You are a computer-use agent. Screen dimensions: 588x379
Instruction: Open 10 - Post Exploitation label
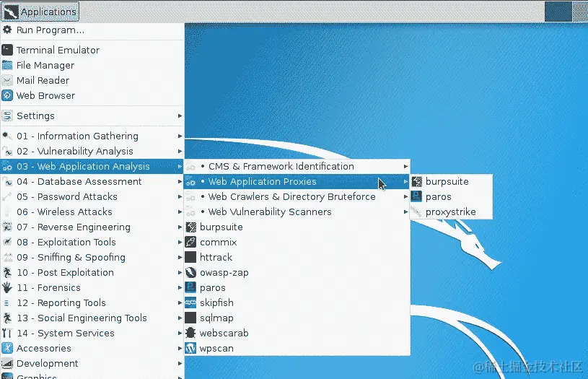[65, 272]
